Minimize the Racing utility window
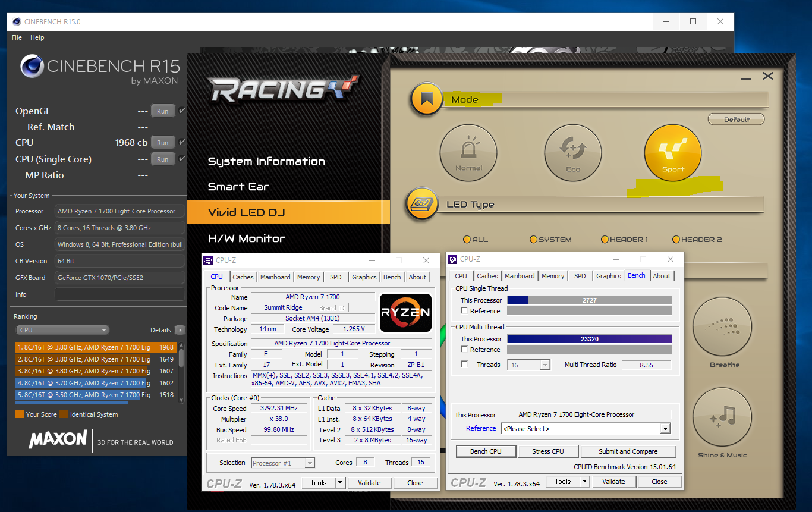 click(745, 78)
